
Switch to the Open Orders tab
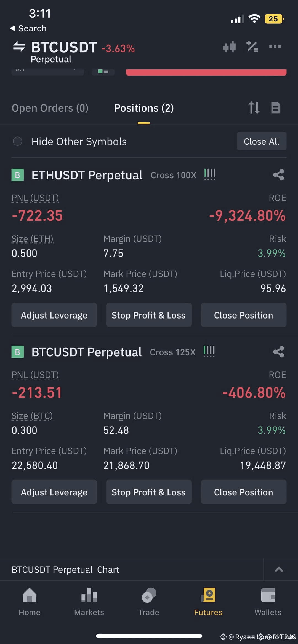point(50,108)
